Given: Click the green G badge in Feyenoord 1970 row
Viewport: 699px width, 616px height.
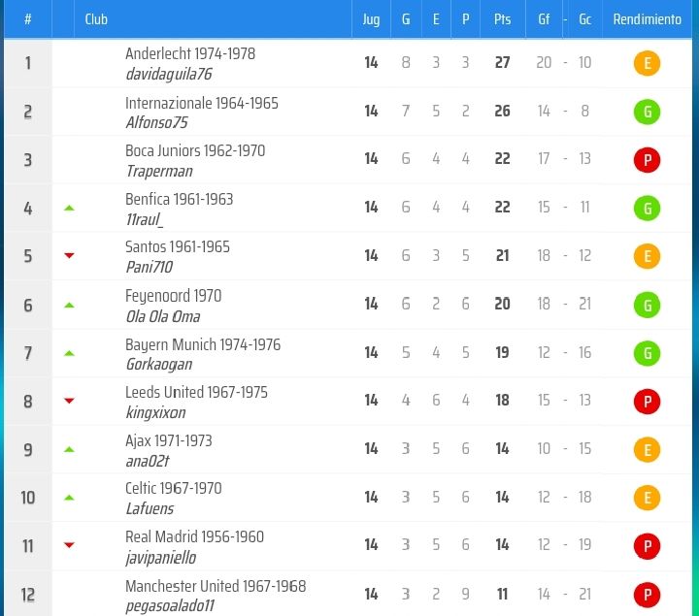Looking at the screenshot, I should pyautogui.click(x=647, y=306).
